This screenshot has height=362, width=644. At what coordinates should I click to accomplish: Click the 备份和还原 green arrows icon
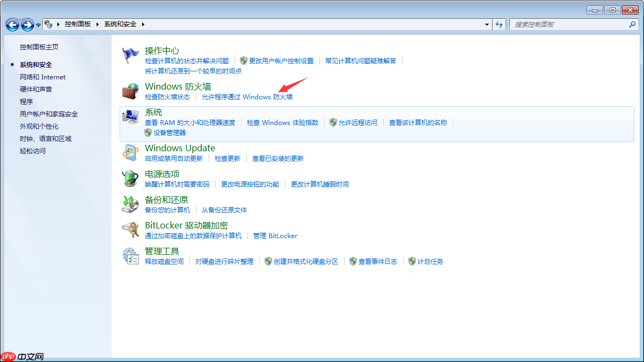click(130, 204)
